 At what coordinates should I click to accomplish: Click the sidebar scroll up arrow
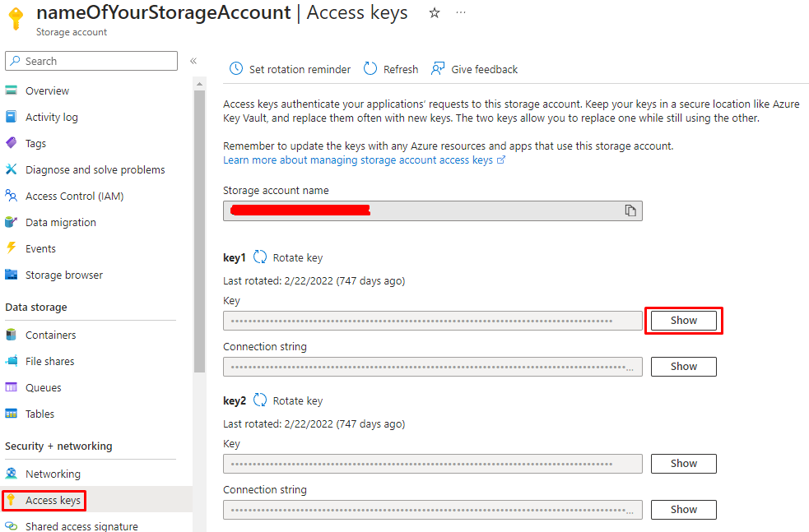[200, 84]
